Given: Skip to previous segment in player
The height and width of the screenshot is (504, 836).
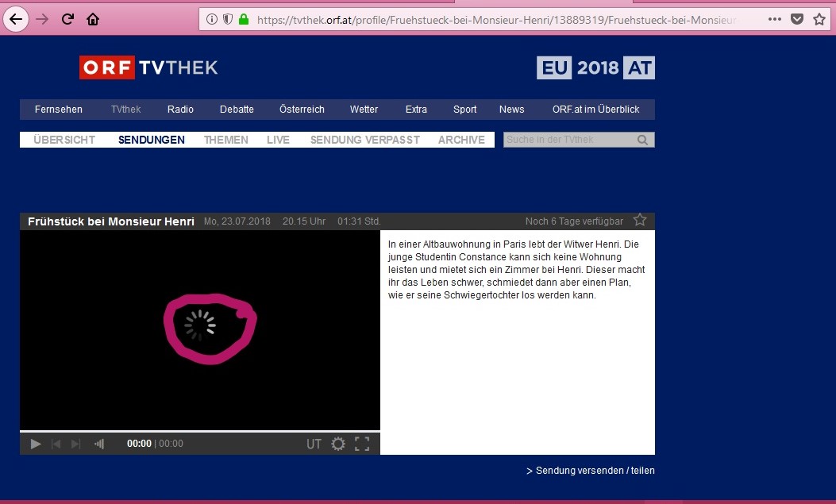Looking at the screenshot, I should [56, 444].
